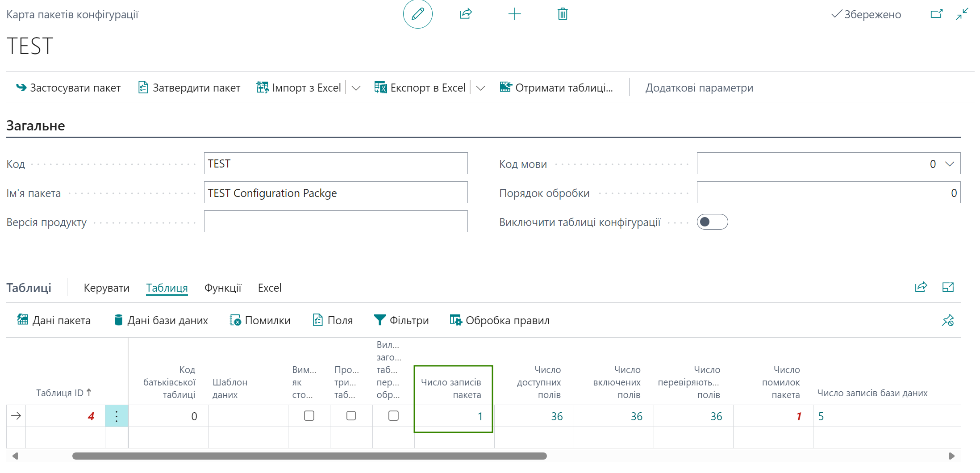This screenshot has width=980, height=473.
Task: Open row options three-dots menu
Action: [117, 416]
